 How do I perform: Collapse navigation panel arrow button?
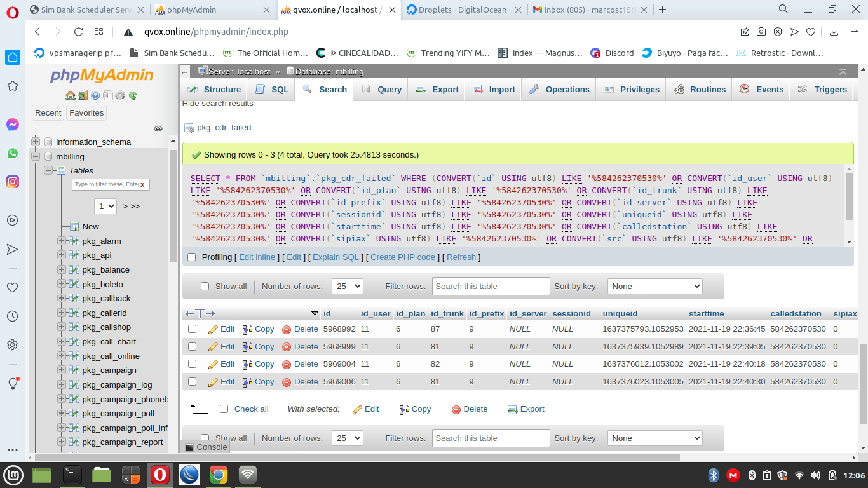(184, 72)
